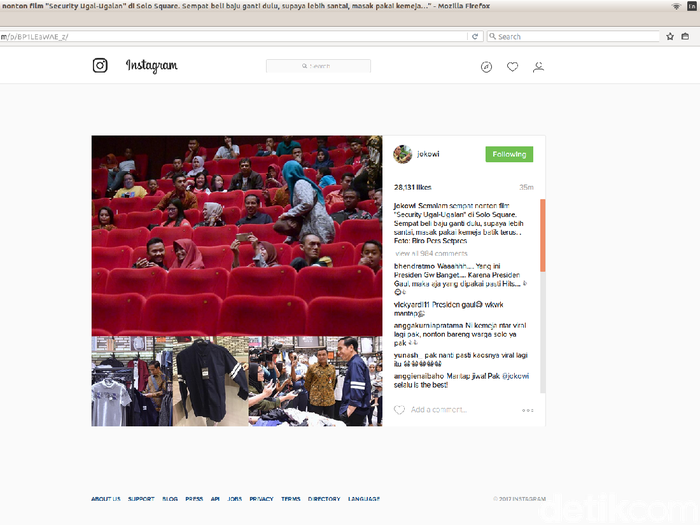Open ABOUT US footer link

tap(106, 499)
